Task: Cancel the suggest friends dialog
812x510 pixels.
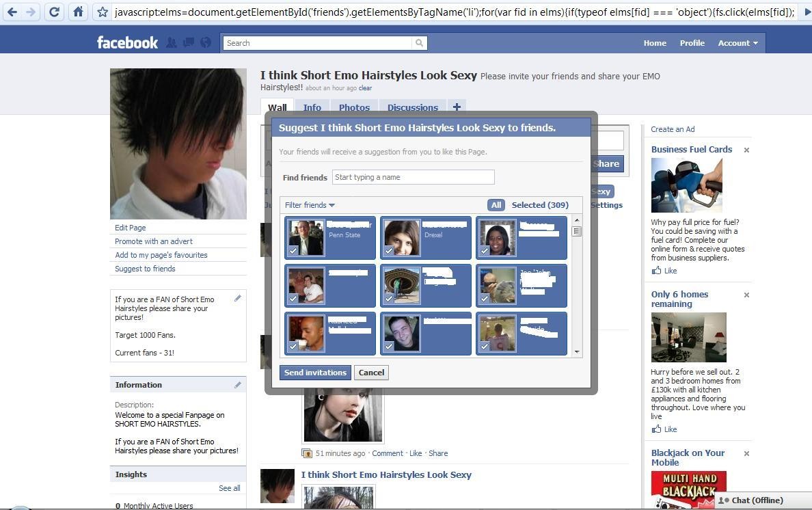Action: [x=371, y=373]
